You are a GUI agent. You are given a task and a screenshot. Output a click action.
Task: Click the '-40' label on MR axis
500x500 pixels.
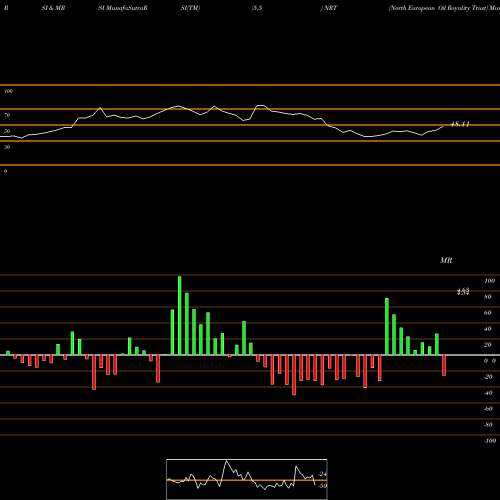pos(488,393)
